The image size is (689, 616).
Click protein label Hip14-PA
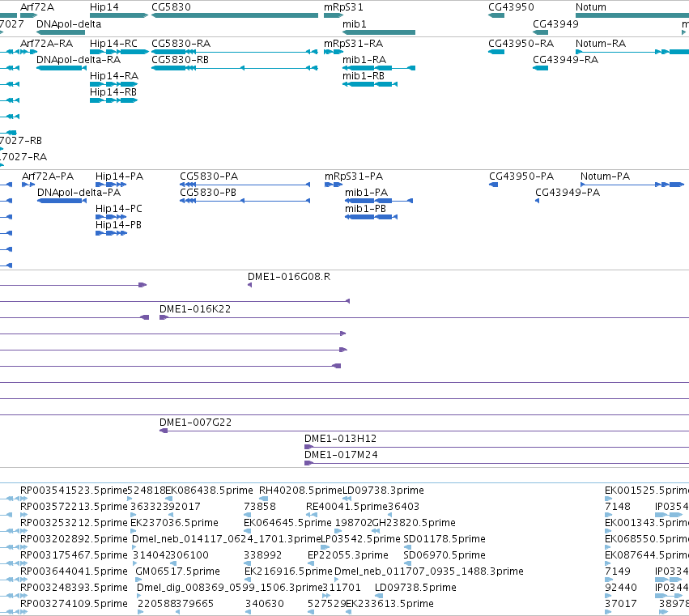point(119,176)
